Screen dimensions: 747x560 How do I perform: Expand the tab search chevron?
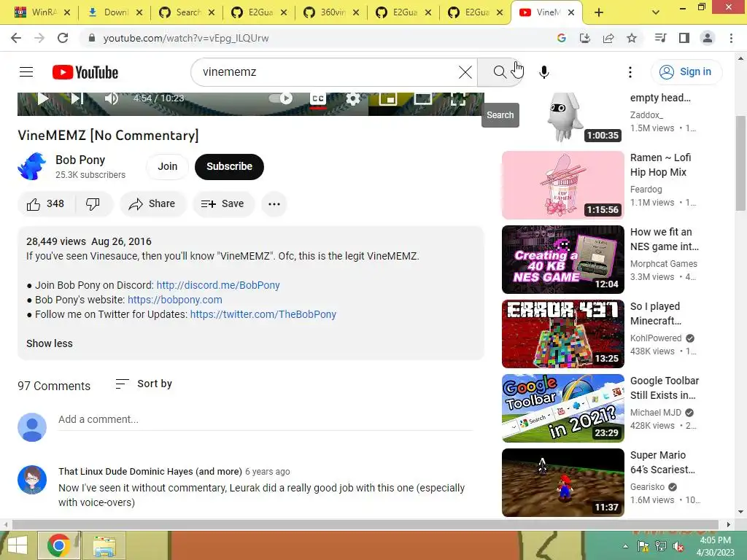656,13
